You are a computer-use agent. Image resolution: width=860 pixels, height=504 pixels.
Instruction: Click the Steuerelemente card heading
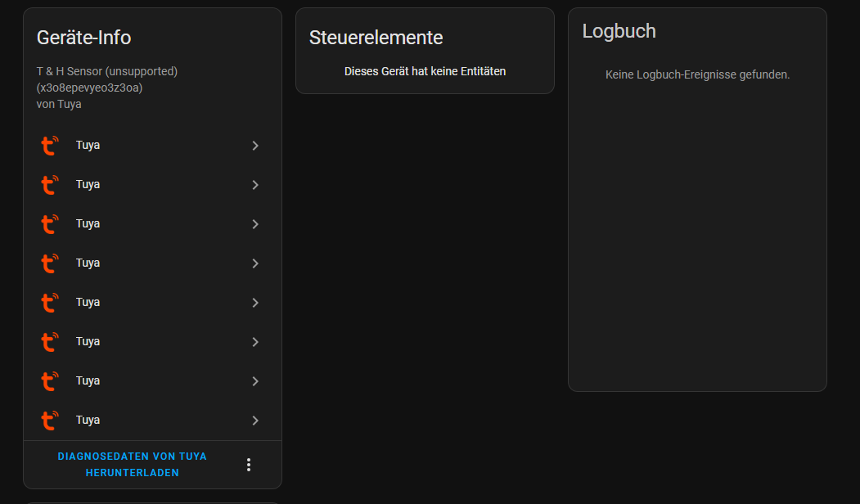[x=376, y=38]
